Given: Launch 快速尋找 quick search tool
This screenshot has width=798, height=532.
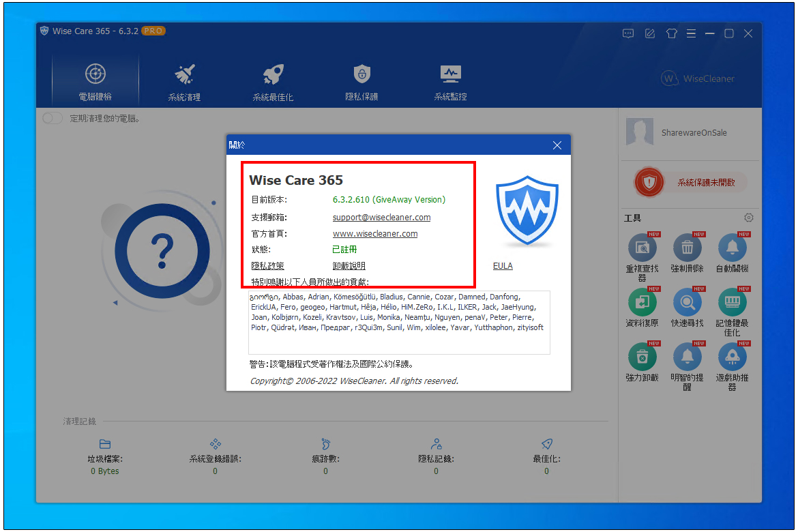Looking at the screenshot, I should tap(687, 308).
